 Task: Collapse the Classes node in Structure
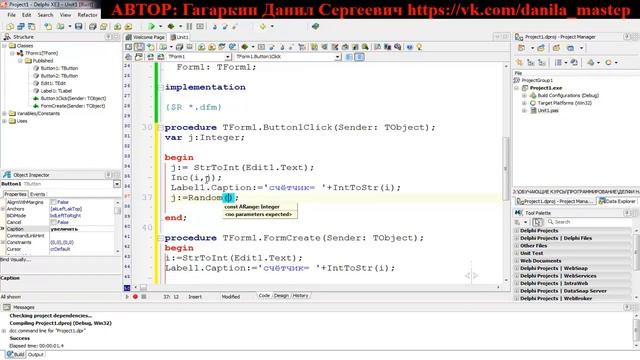pyautogui.click(x=4, y=46)
